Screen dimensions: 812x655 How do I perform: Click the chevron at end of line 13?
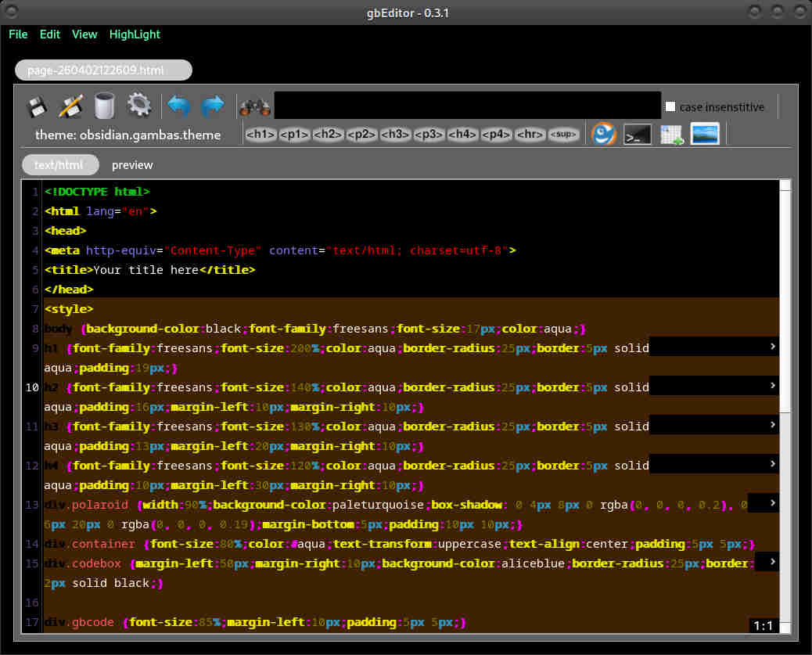point(772,502)
